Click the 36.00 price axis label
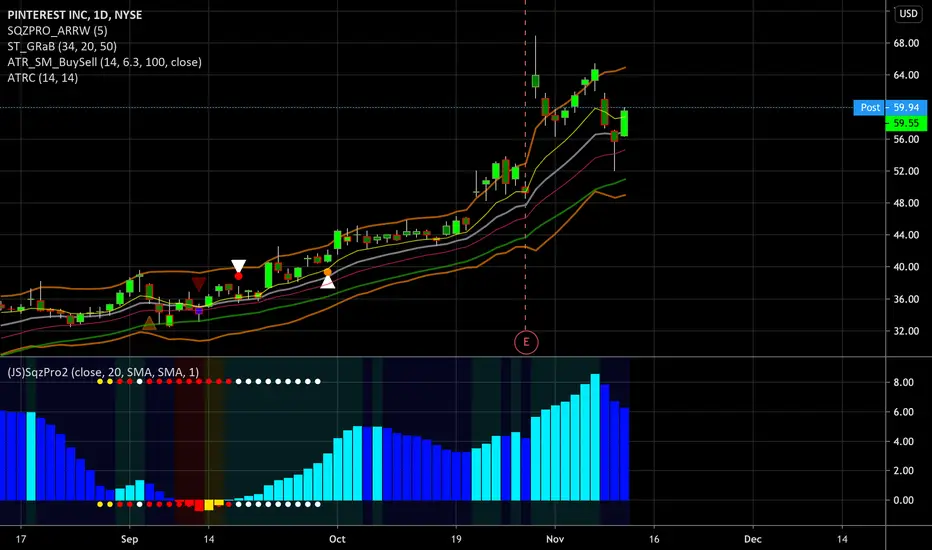The height and width of the screenshot is (550, 932). [x=906, y=299]
